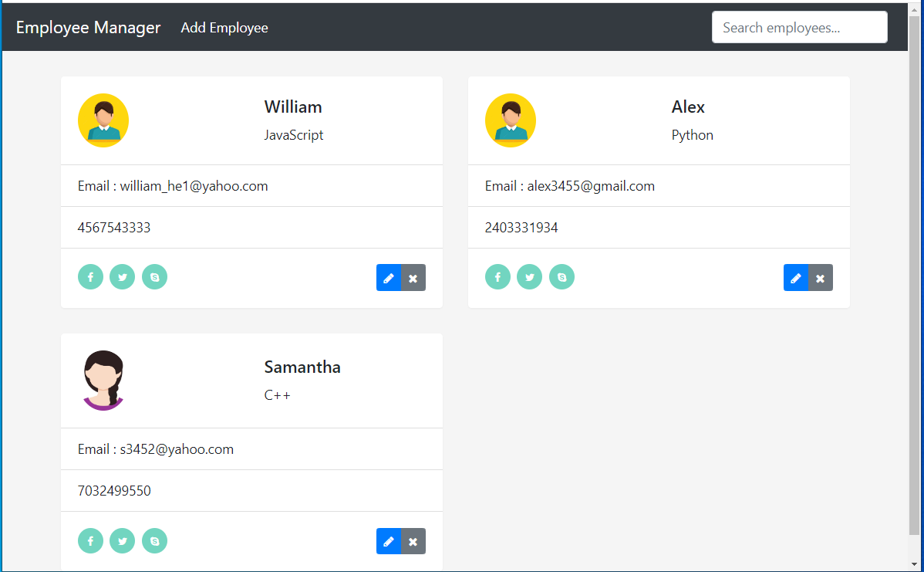The width and height of the screenshot is (924, 572).
Task: Click Samantha's Facebook icon
Action: 90,540
